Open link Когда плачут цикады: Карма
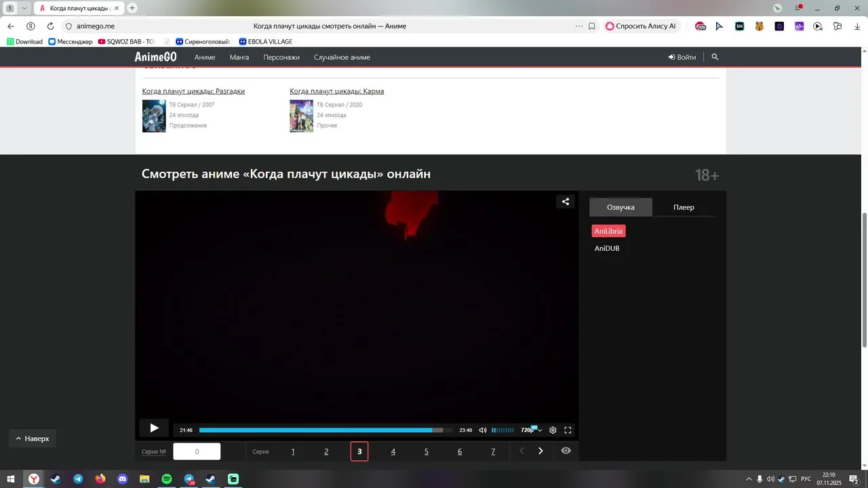The height and width of the screenshot is (488, 868). 336,91
